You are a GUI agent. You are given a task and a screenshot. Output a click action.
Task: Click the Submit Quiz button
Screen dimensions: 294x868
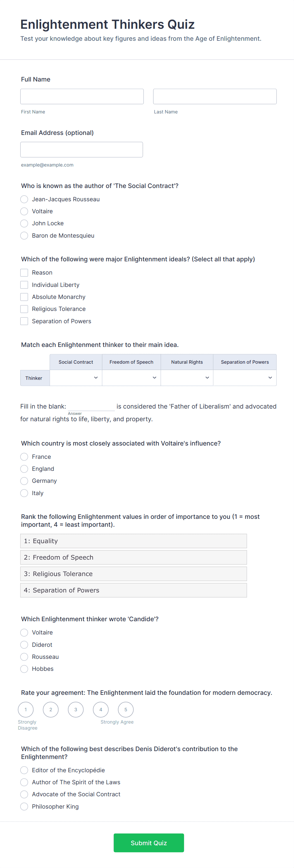coord(149,843)
